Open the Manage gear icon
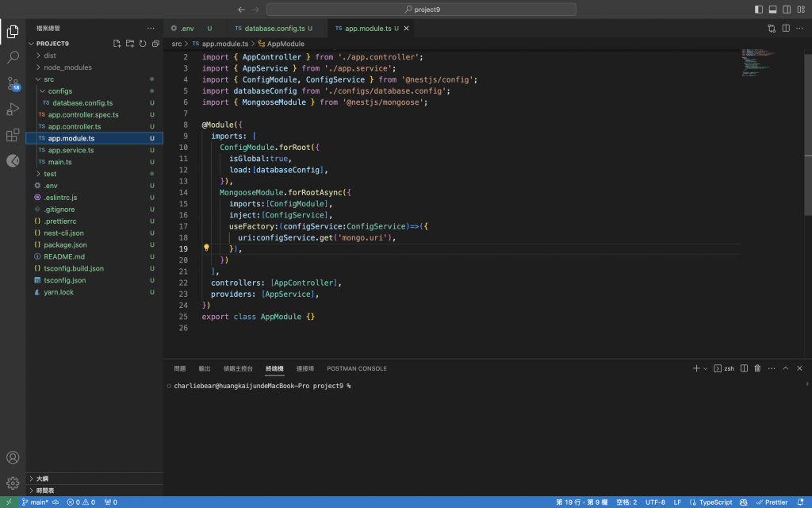The width and height of the screenshot is (812, 508). [x=13, y=483]
